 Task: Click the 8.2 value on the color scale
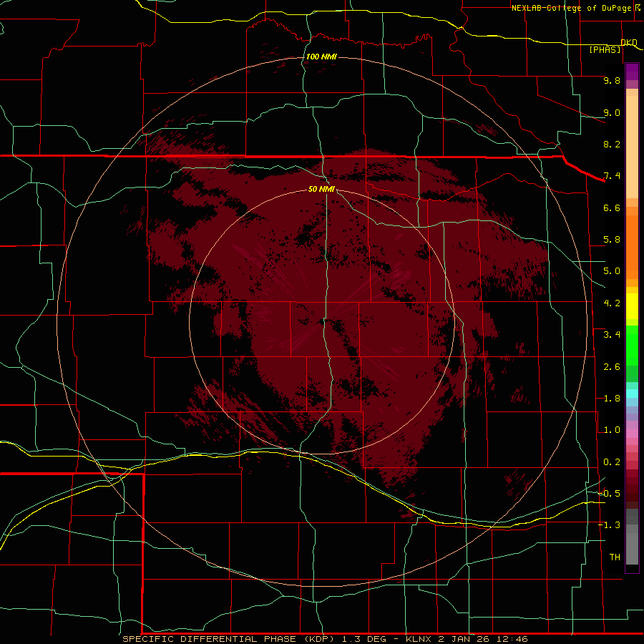pos(612,144)
